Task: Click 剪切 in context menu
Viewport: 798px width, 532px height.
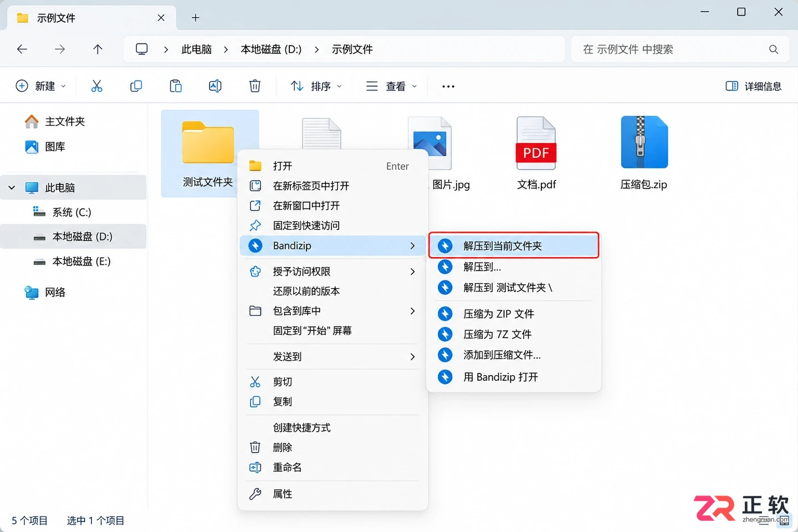Action: pos(332,382)
